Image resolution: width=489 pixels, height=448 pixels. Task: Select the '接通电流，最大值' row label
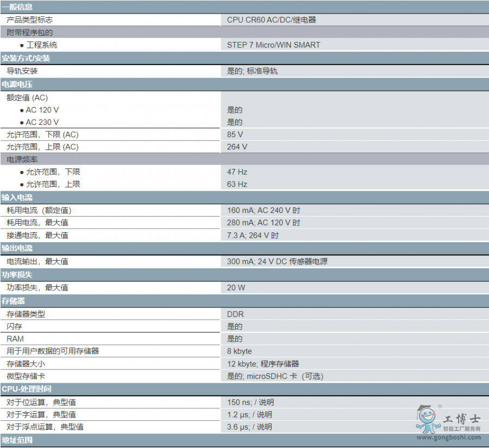click(x=37, y=235)
